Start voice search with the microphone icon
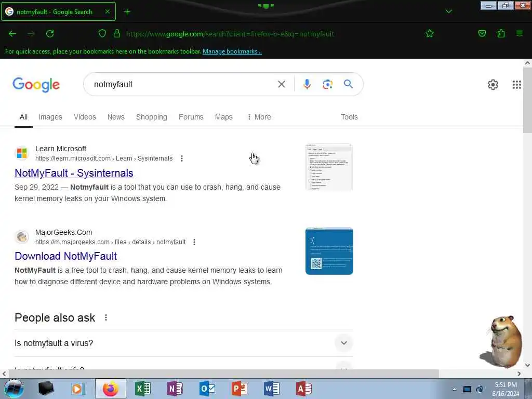Image resolution: width=532 pixels, height=399 pixels. 307,84
